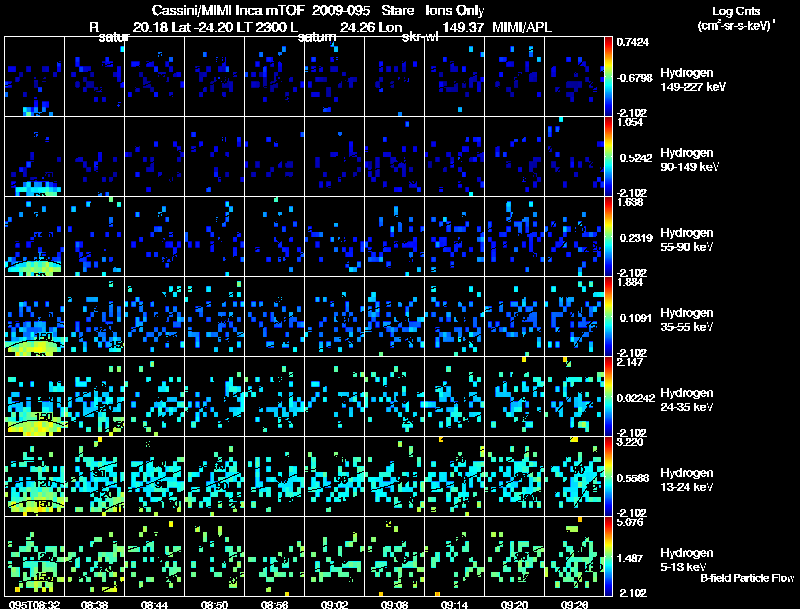
Task: Select the 08:38 time label on axis
Action: pyautogui.click(x=94, y=604)
